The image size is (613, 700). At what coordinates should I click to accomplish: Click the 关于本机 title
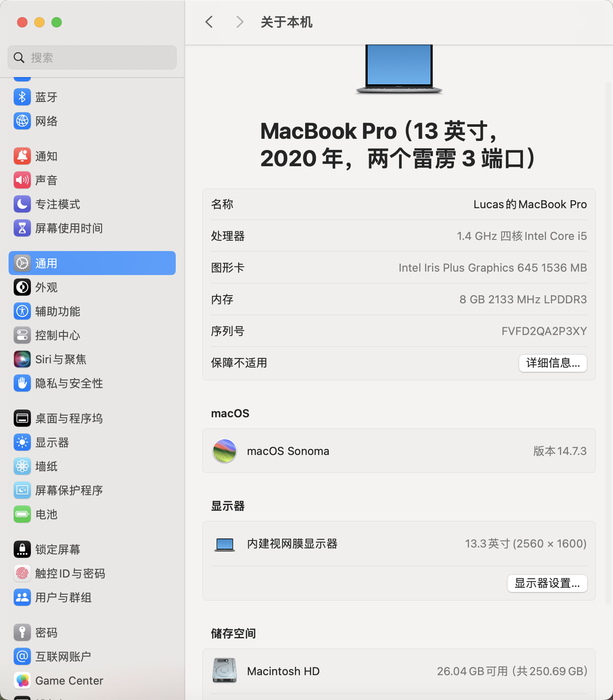tap(286, 22)
